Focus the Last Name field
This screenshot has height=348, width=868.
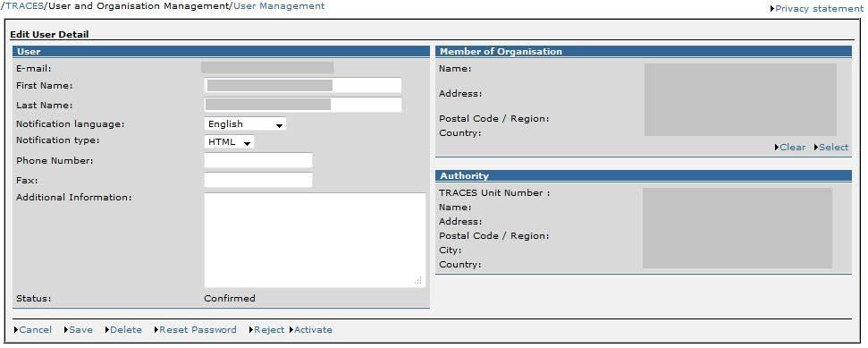(x=303, y=105)
